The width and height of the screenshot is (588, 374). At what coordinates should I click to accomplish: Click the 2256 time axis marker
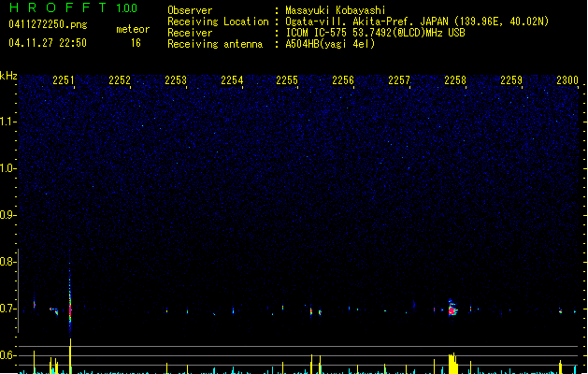click(343, 80)
